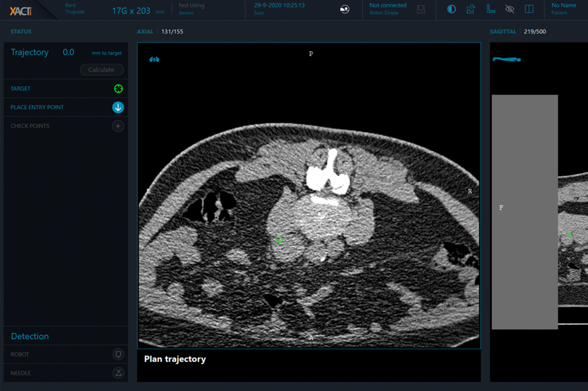588x391 pixels.
Task: Open the image contrast/windowing tool
Action: click(451, 9)
